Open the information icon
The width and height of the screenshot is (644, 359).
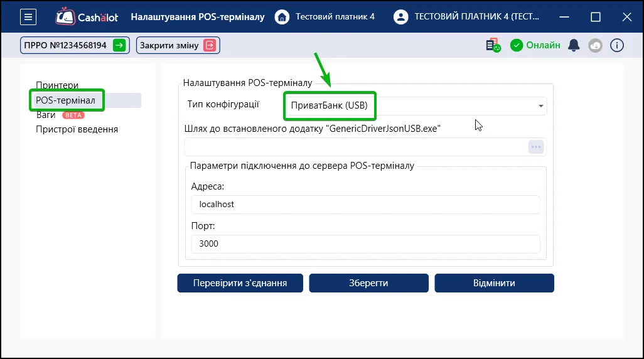tap(617, 45)
